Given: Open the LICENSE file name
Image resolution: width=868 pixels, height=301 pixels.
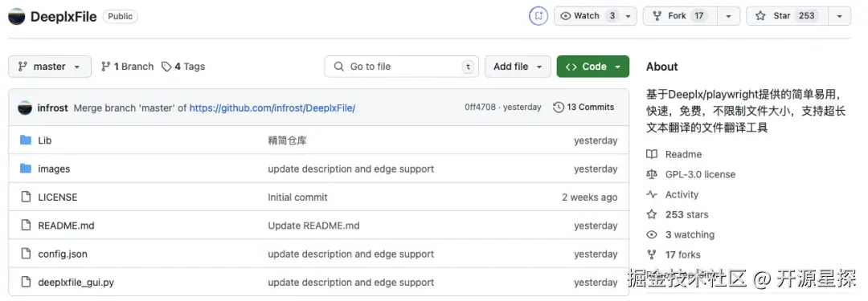Looking at the screenshot, I should (58, 197).
